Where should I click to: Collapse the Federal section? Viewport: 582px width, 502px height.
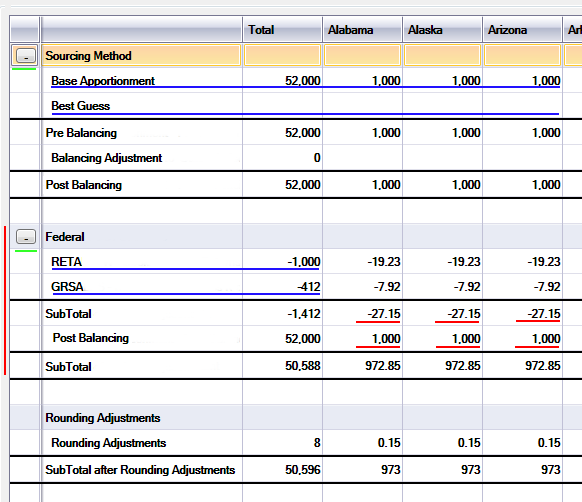click(26, 237)
